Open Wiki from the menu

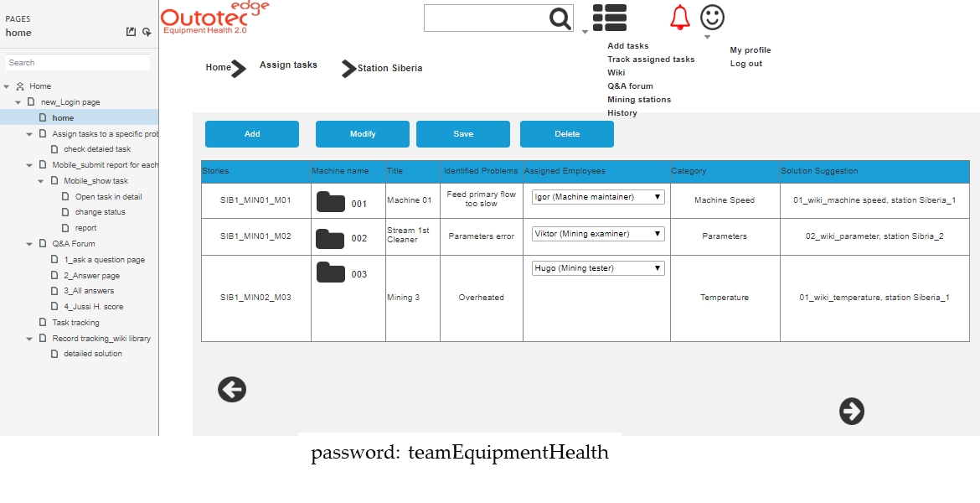(x=616, y=73)
